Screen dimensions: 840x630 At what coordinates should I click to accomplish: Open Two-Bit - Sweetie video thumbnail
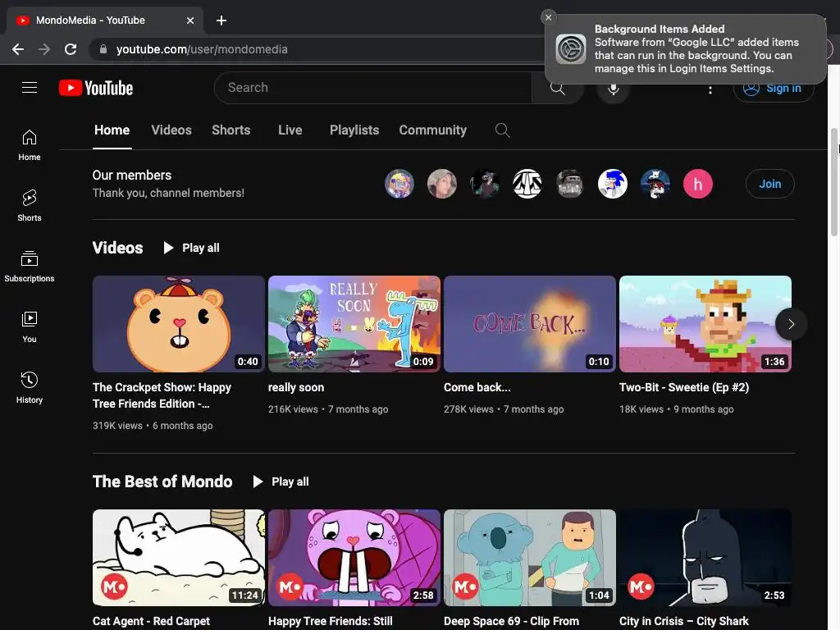(x=705, y=323)
